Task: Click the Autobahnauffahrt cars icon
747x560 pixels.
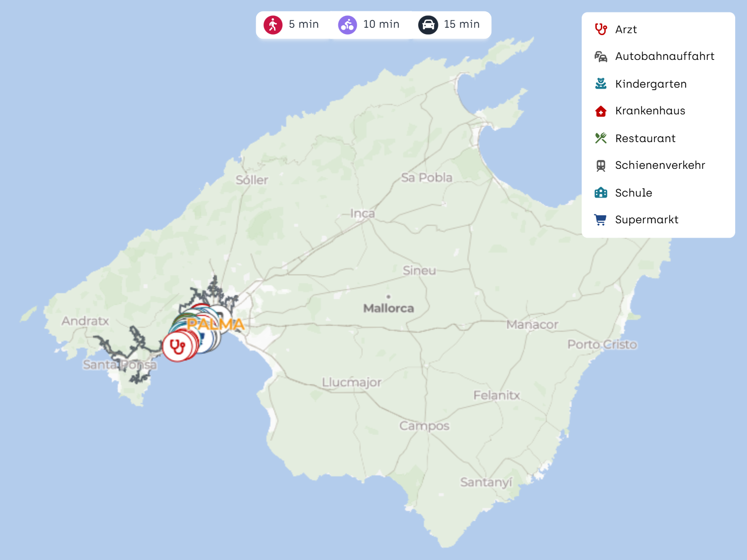Action: (601, 56)
